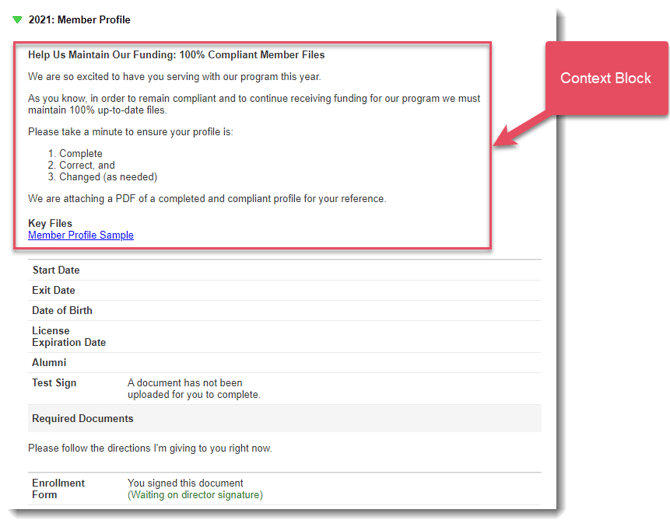Viewport: 670px width, 527px height.
Task: Select the Start Date row label
Action: coord(56,270)
